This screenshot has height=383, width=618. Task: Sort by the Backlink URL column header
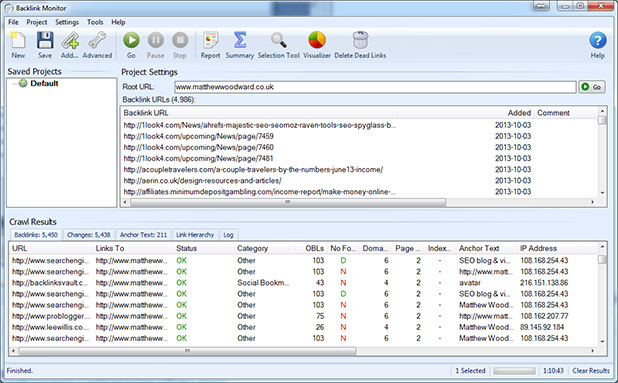259,113
